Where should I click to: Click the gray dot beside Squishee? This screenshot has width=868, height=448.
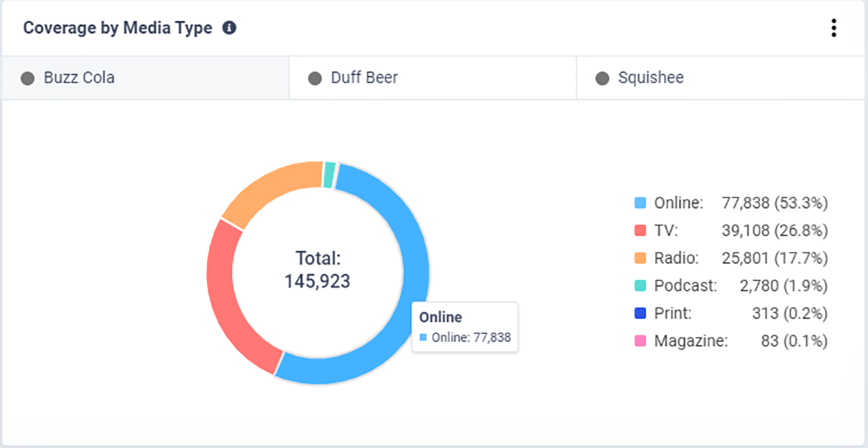[602, 79]
